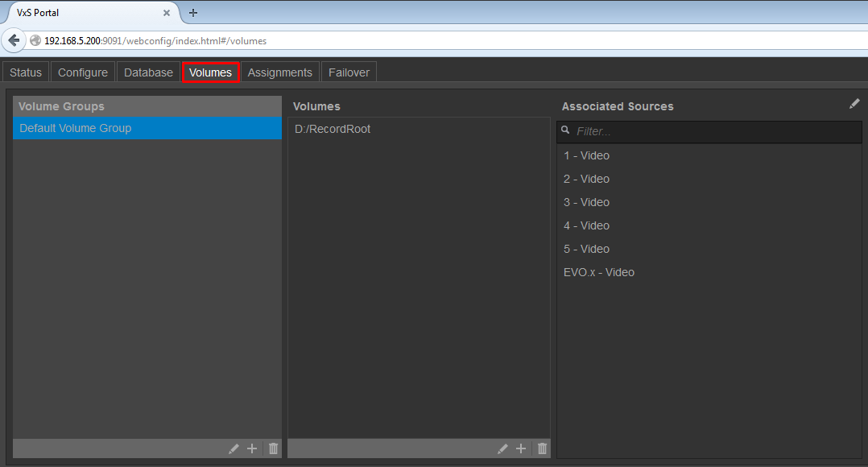Click the search magnifier in the Filter field
Image resolution: width=868 pixels, height=467 pixels.
click(x=564, y=130)
